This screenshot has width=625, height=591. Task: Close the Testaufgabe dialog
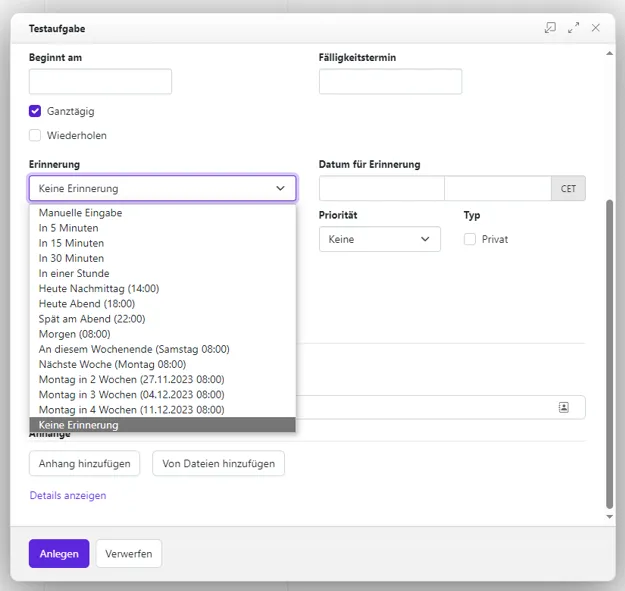click(x=596, y=28)
